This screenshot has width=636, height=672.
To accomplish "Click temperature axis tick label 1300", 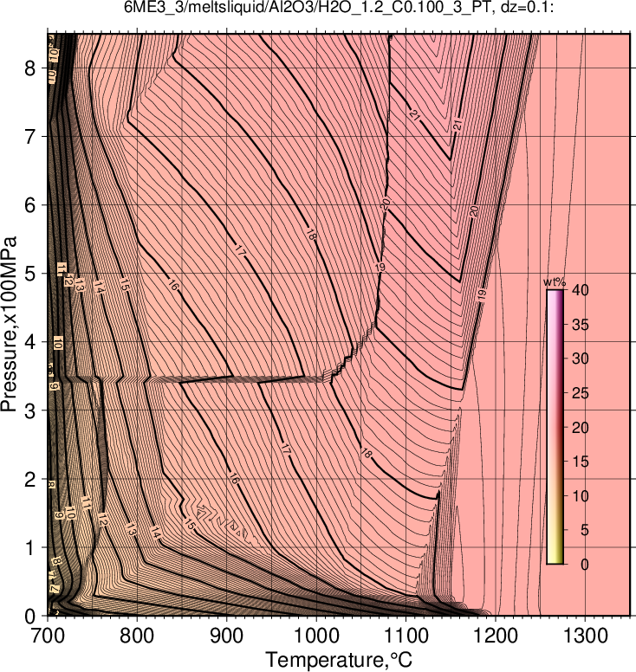I will tap(585, 636).
